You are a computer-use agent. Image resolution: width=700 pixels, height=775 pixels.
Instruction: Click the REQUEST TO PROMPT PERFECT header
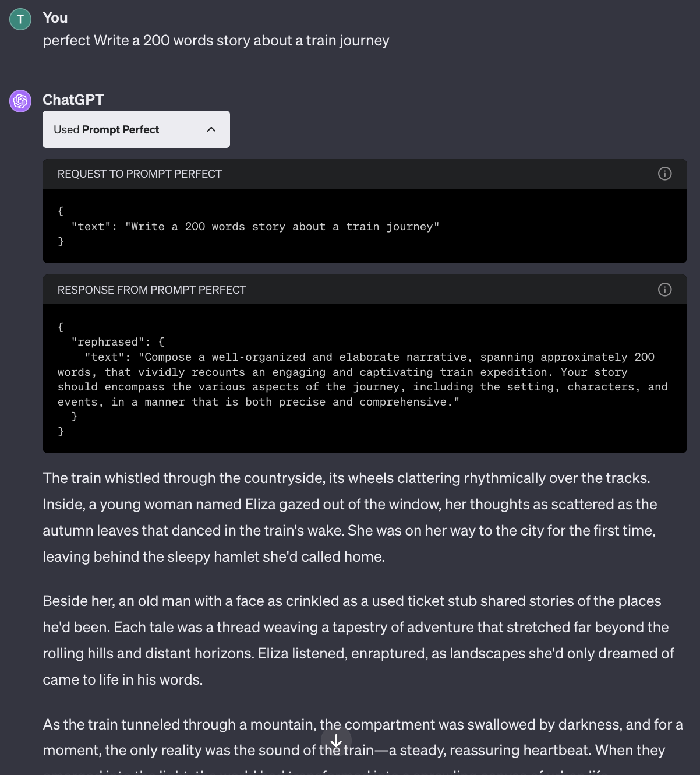140,174
